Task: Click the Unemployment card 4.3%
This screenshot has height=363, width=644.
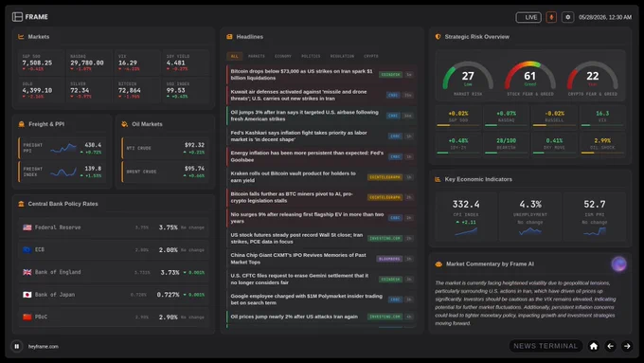Action: point(529,216)
